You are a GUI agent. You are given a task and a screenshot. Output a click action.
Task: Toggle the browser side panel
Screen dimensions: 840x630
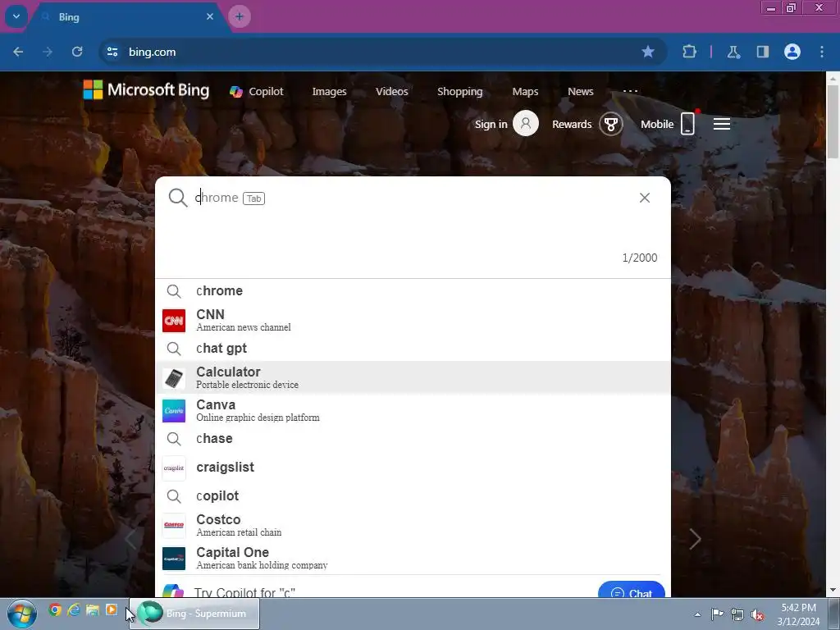point(763,52)
